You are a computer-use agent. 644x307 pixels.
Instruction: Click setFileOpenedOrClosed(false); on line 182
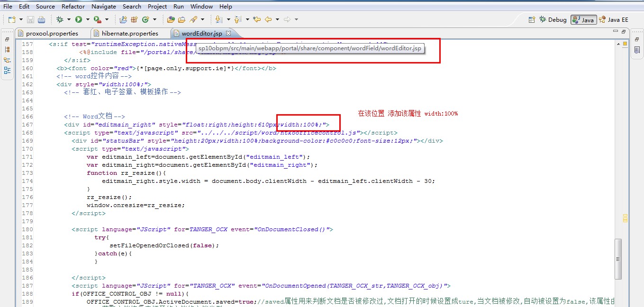[164, 245]
